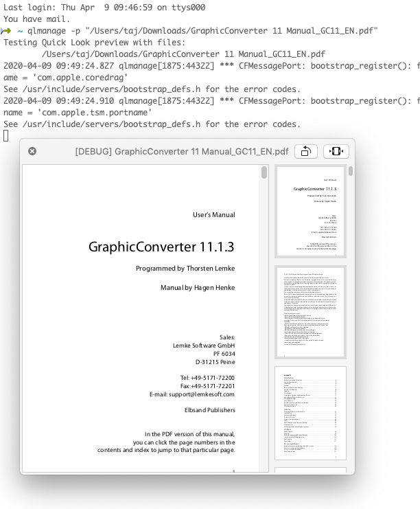Image resolution: width=420 pixels, height=509 pixels.
Task: Click the 'PF 6034' address line
Action: [224, 354]
